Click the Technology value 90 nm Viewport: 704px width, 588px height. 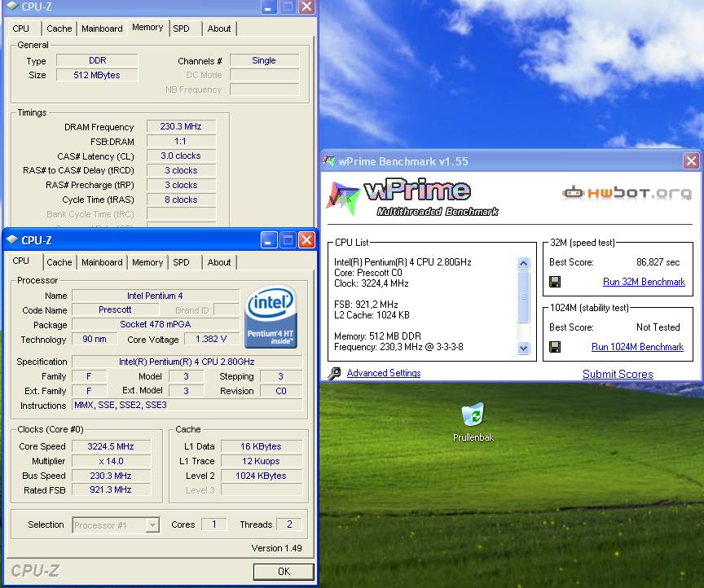95,339
